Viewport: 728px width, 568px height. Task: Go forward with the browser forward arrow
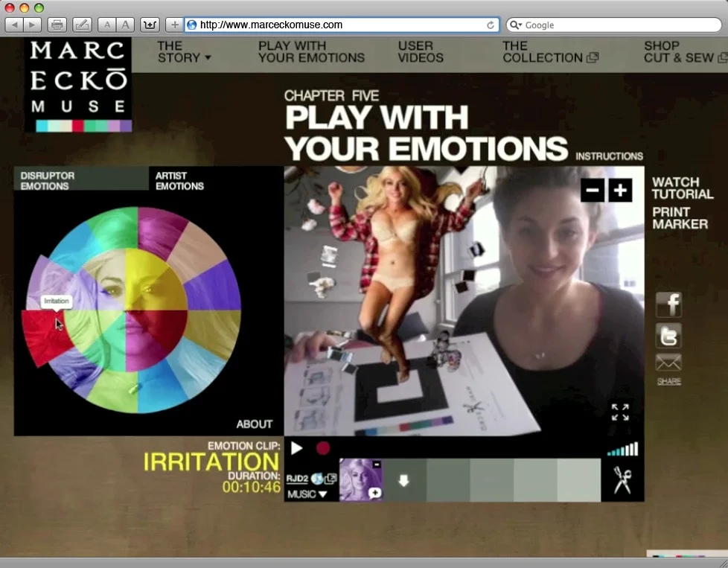[x=33, y=25]
